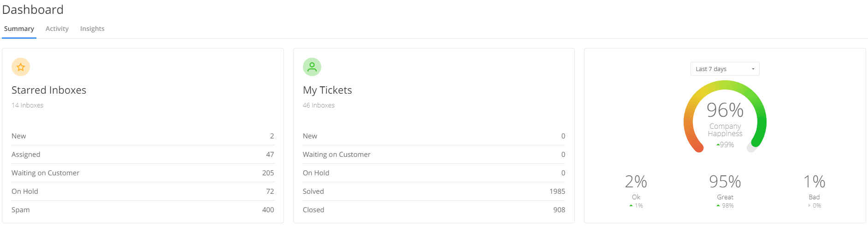The height and width of the screenshot is (227, 868).
Task: Open the Last 7 days dropdown
Action: click(725, 69)
